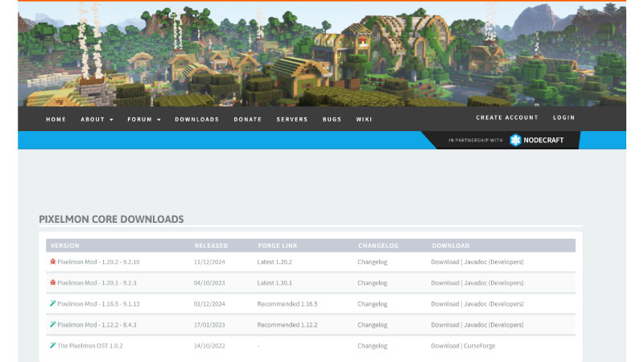View Changelog for The Pixelmon OST
Viewport: 644px width, 362px height.
click(372, 346)
